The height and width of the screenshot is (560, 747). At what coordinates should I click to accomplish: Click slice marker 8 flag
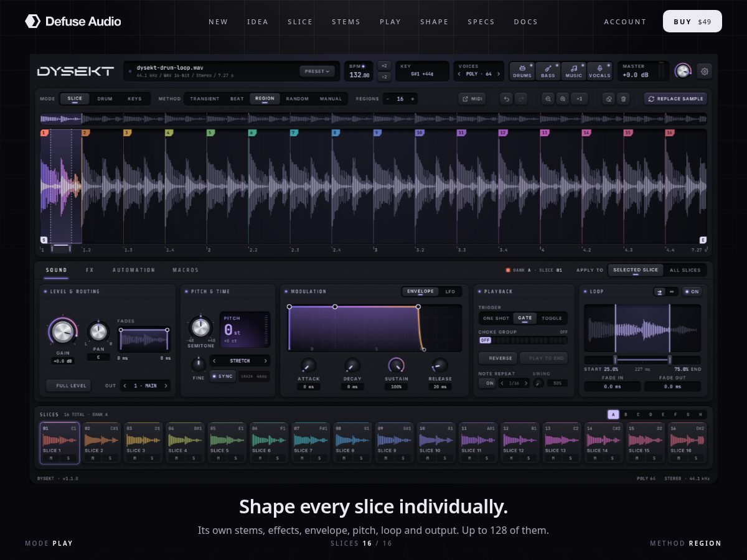(x=336, y=133)
